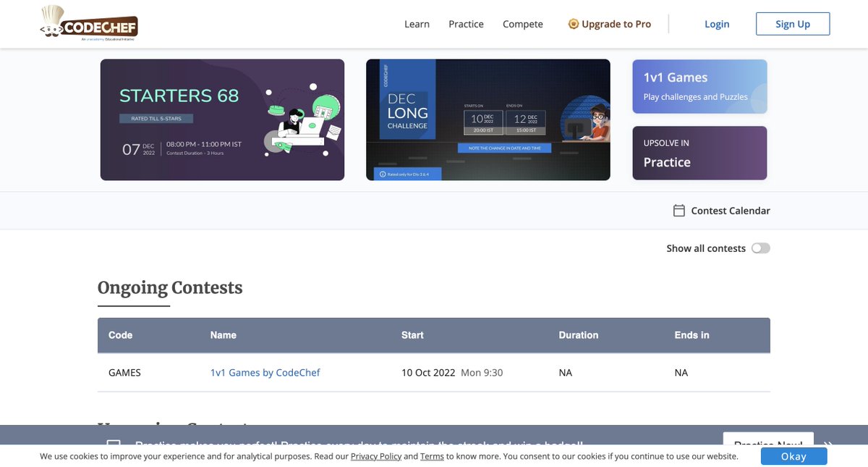Screen dimensions: 868x467
Task: Open the 1v1 Games by CodeChef contest link
Action: click(x=265, y=373)
